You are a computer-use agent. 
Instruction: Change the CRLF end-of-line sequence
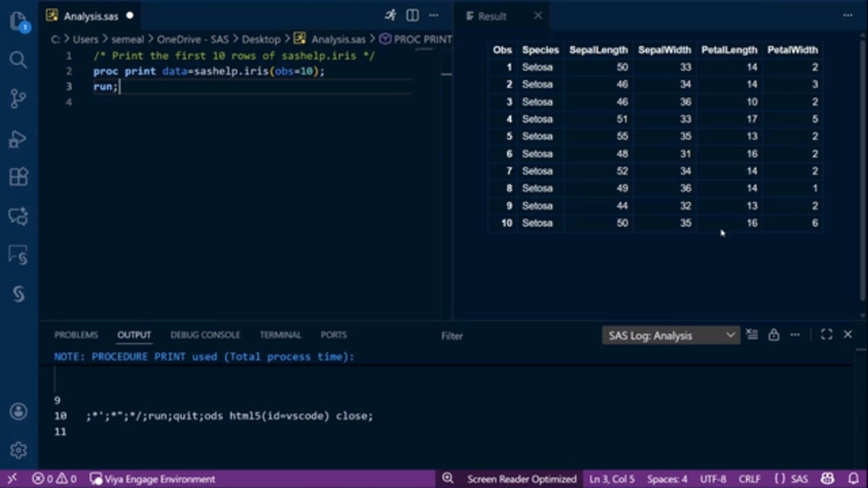point(749,479)
